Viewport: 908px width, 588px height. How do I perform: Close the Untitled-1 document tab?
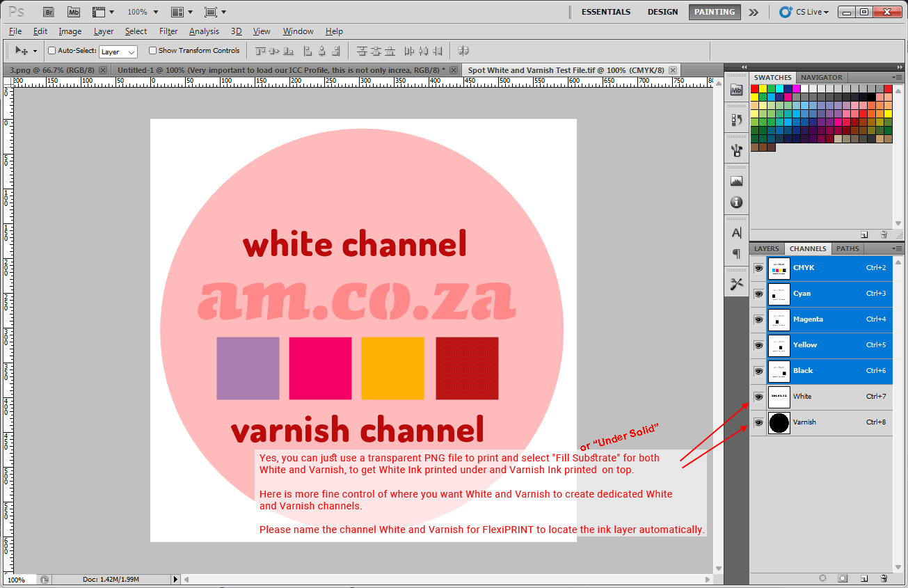click(x=452, y=70)
